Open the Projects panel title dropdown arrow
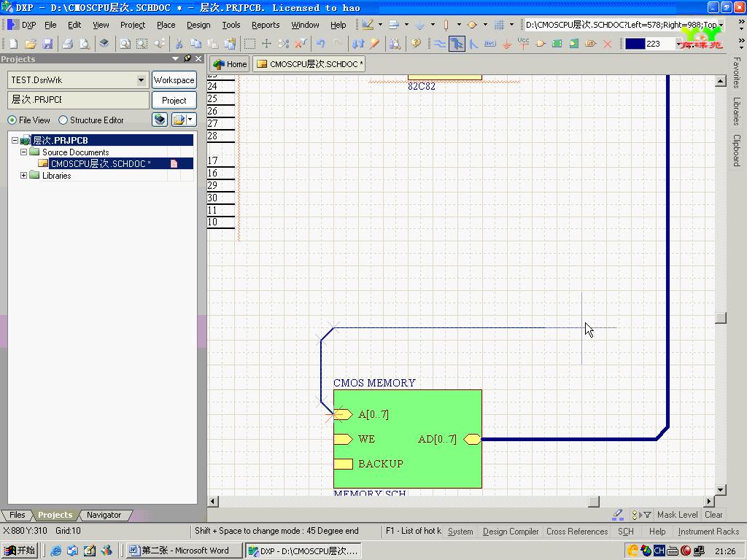Viewport: 747px width, 560px height. pyautogui.click(x=175, y=58)
